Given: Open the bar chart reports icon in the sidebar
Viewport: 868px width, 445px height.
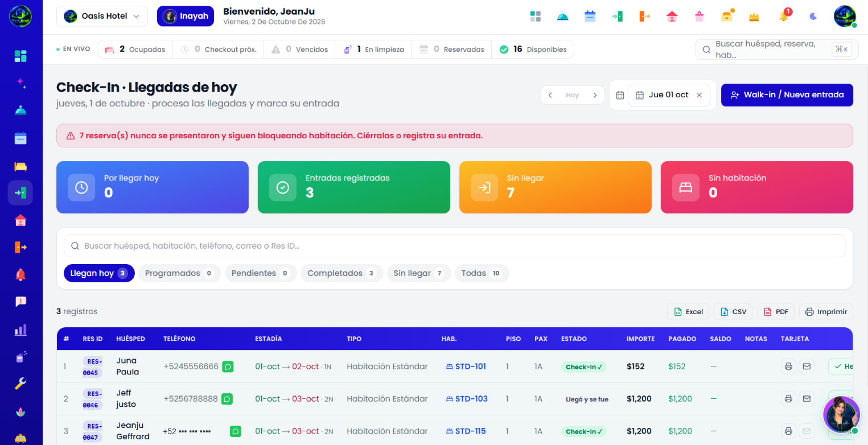Looking at the screenshot, I should point(20,330).
